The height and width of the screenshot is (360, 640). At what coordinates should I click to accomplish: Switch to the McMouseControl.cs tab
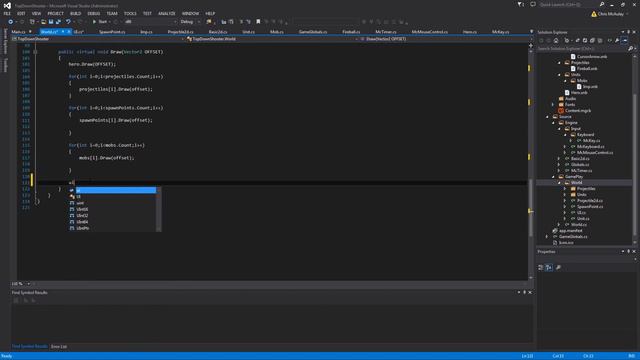pos(429,32)
